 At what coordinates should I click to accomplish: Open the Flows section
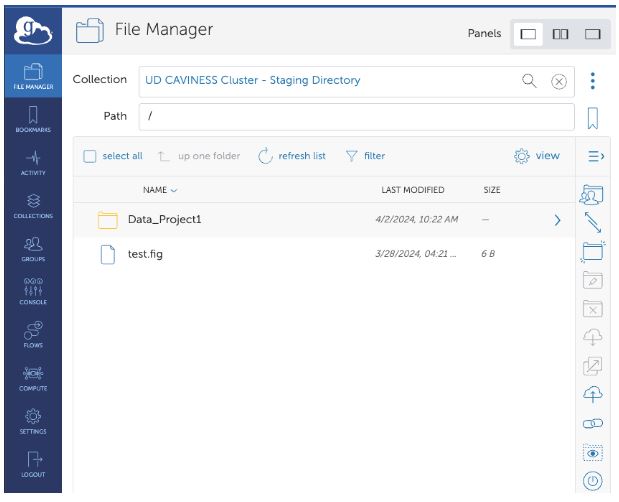click(33, 333)
